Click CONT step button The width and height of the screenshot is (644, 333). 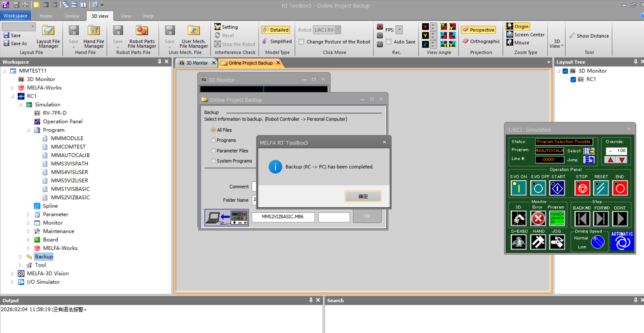pos(620,219)
